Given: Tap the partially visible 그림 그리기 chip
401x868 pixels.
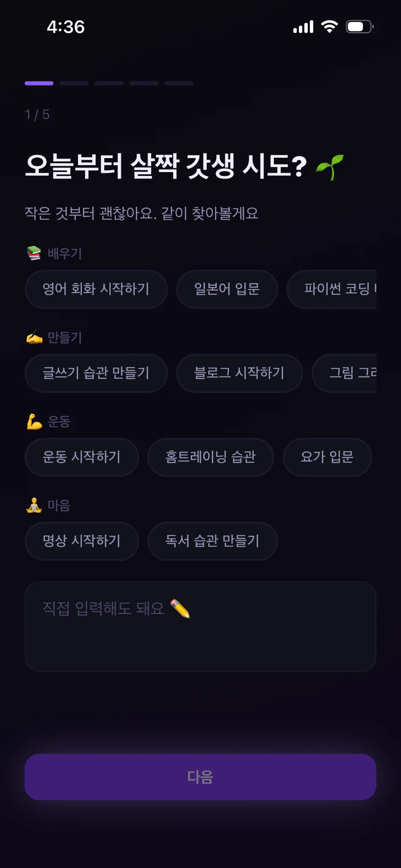Looking at the screenshot, I should pyautogui.click(x=344, y=373).
